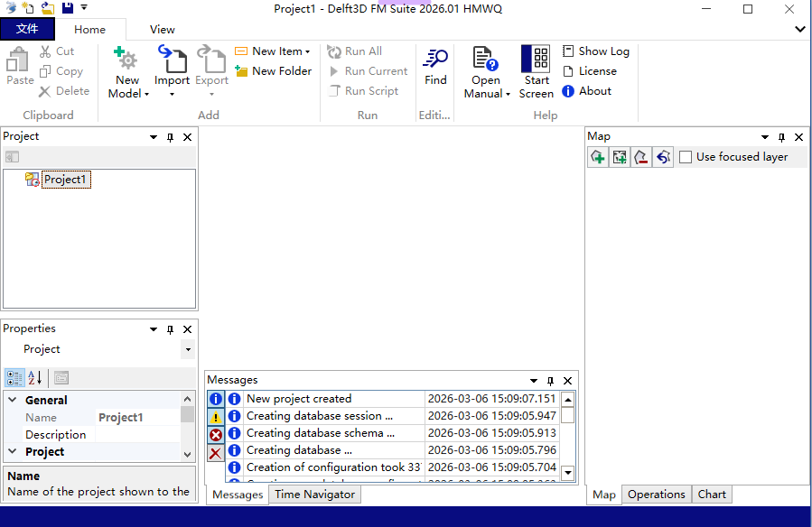Toggle the warning messages filter button
812x527 pixels.
[216, 417]
